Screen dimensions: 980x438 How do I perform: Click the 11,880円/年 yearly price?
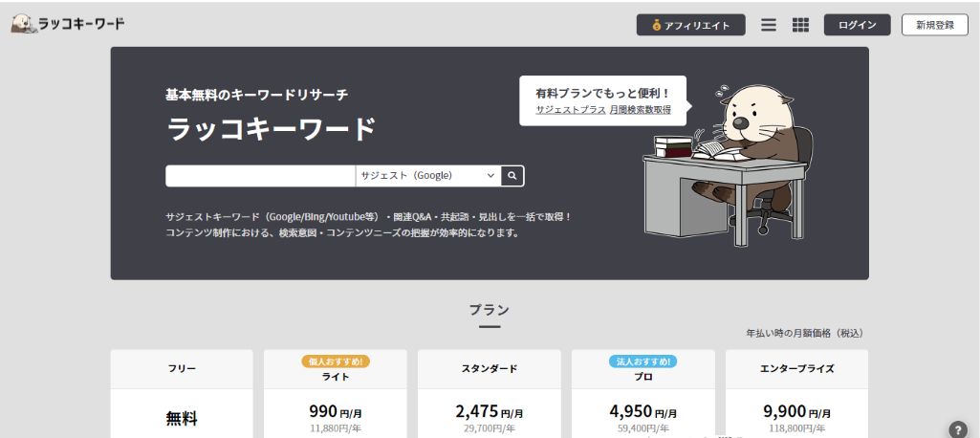[336, 428]
